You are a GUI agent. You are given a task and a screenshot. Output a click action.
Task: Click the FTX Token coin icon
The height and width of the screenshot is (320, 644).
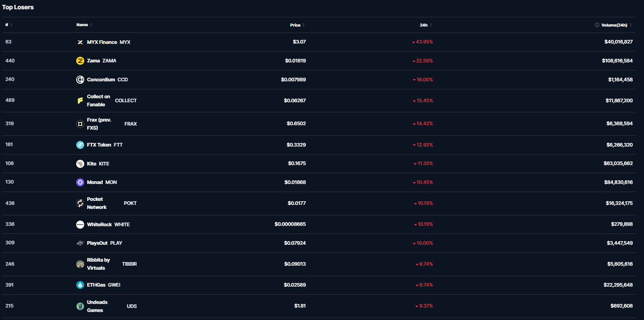80,145
